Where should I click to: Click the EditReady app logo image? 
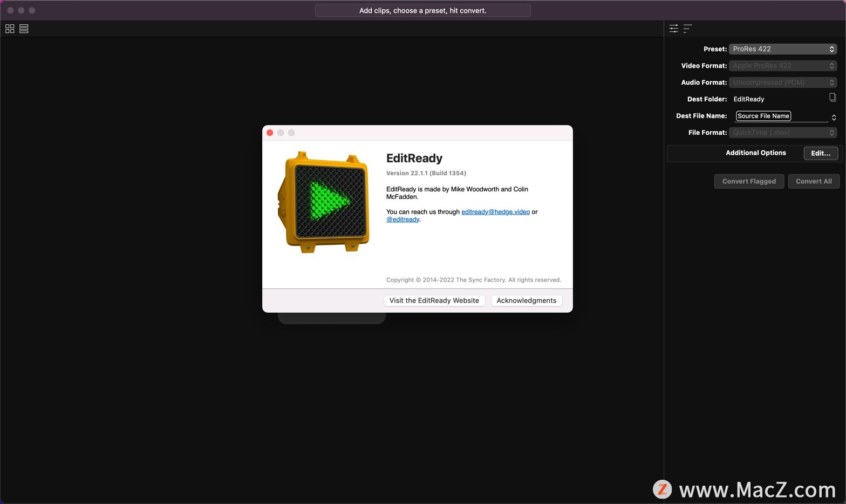click(x=324, y=202)
